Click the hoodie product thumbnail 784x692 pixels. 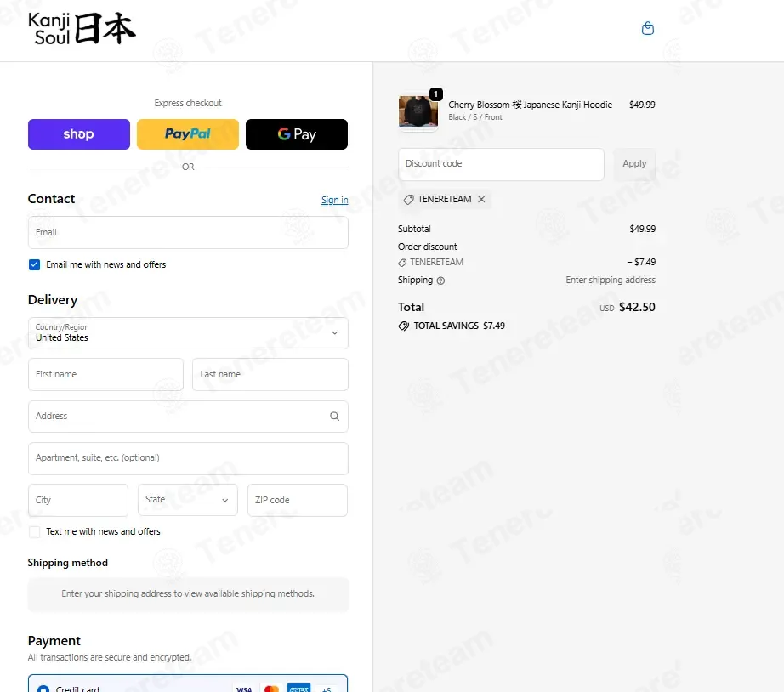point(418,111)
